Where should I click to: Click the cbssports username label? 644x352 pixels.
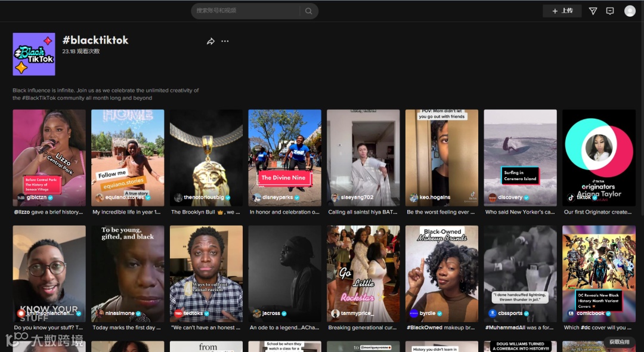(x=510, y=313)
